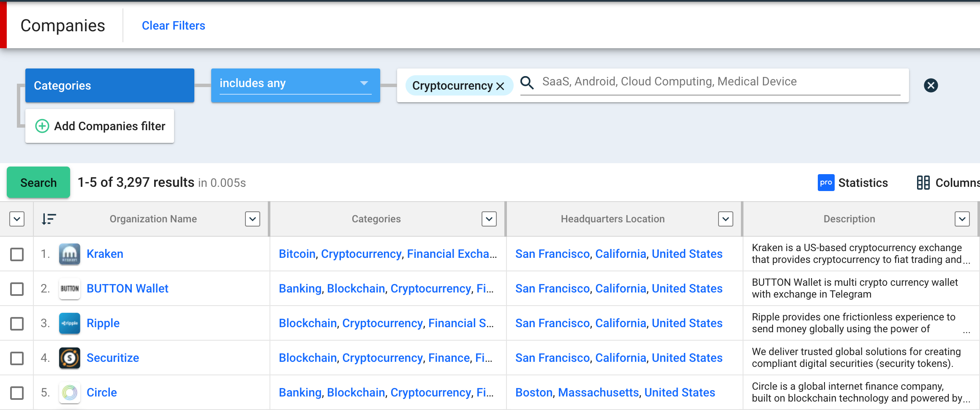Click Headquarters Location column header
Image resolution: width=980 pixels, height=410 pixels.
613,219
